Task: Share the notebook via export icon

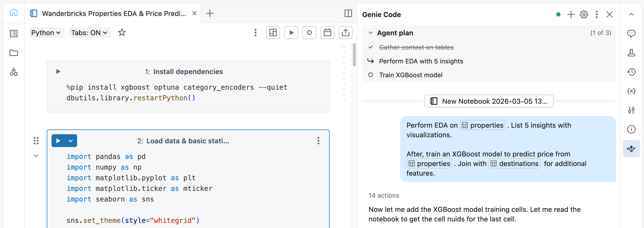Action: (x=345, y=32)
